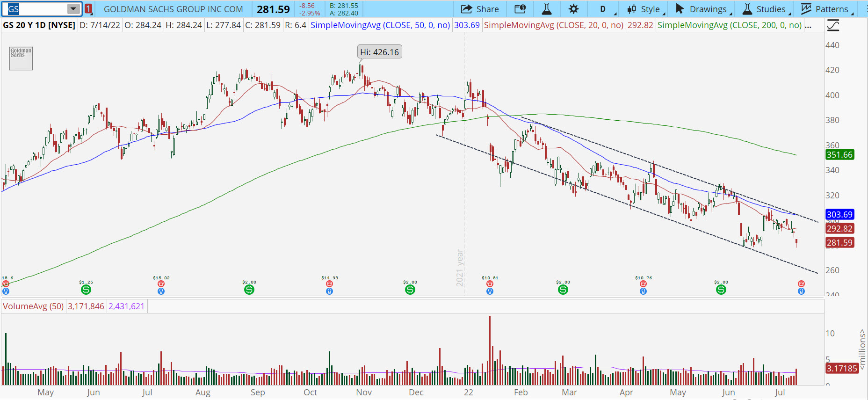Open the card icon with info badge
This screenshot has width=868, height=400.
(520, 9)
